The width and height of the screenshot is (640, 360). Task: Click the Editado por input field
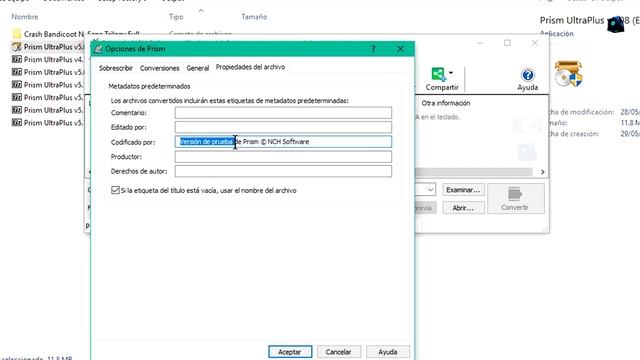[x=283, y=127]
